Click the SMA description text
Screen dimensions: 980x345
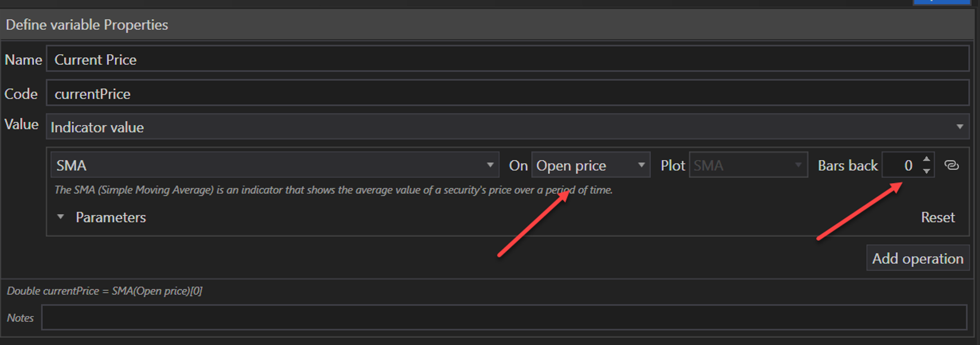[x=332, y=190]
